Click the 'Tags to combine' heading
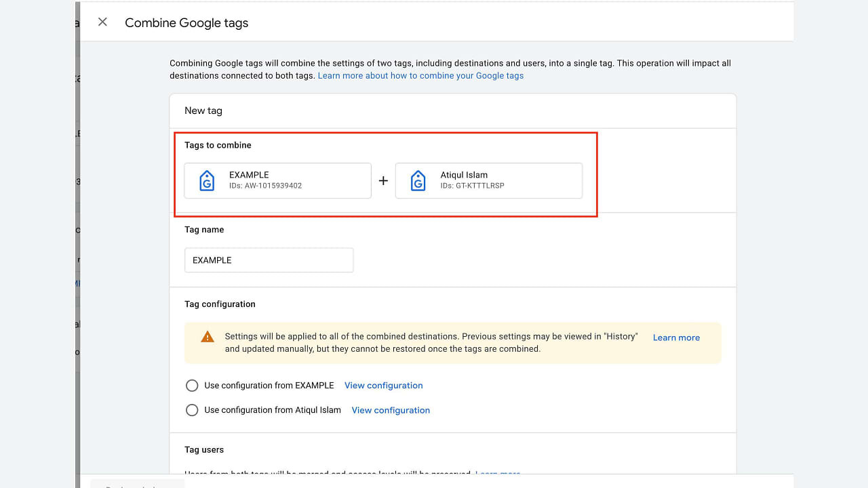The width and height of the screenshot is (868, 488). click(218, 145)
